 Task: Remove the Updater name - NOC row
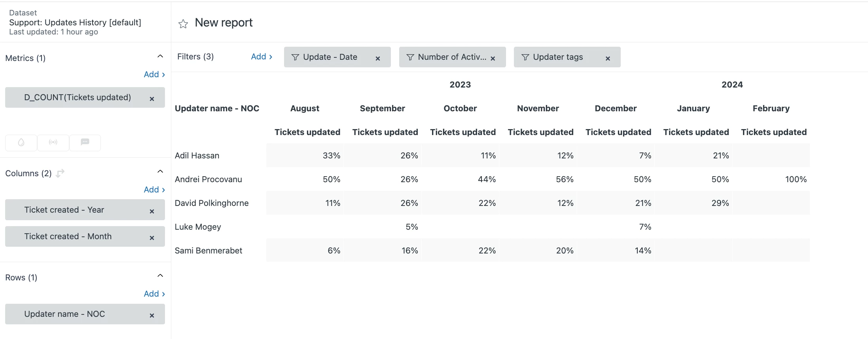coord(152,316)
